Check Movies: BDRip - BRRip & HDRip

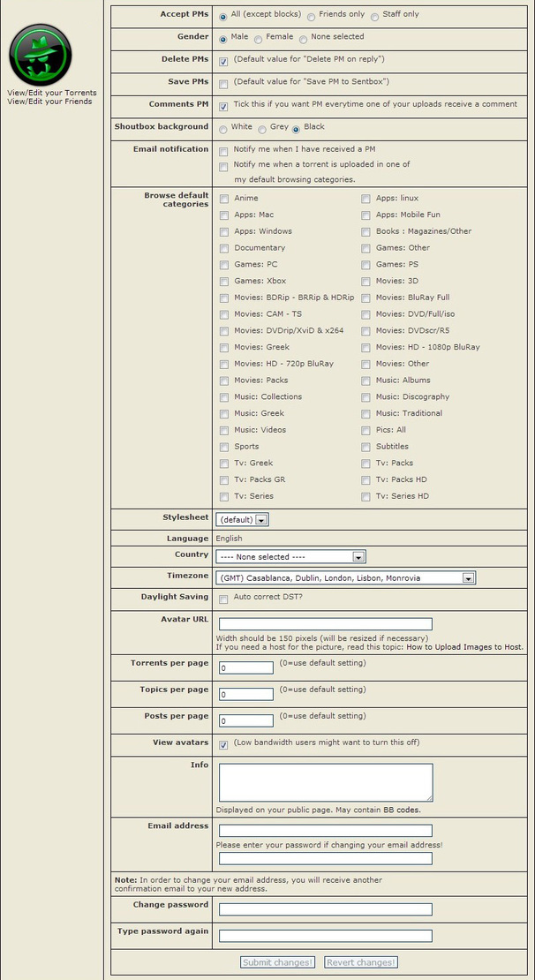tap(223, 298)
